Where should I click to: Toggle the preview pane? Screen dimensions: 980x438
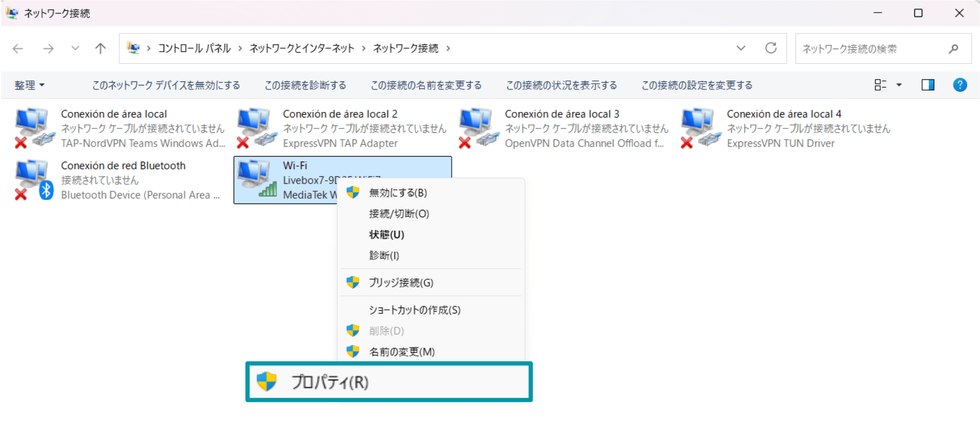[927, 85]
